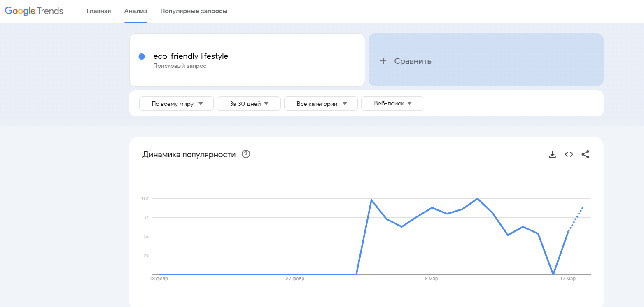Click the 100 value on the y-axis
This screenshot has width=644, height=307.
click(145, 199)
